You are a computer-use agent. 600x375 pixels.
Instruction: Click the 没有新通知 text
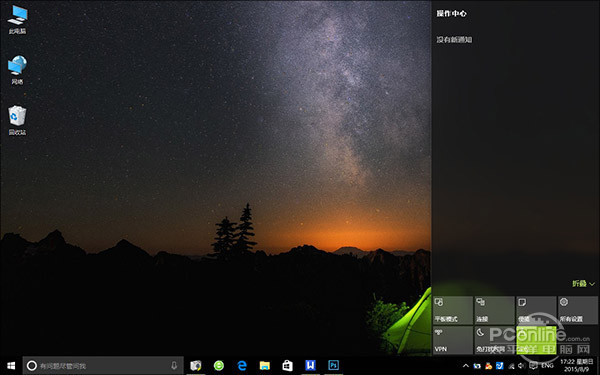(x=454, y=39)
